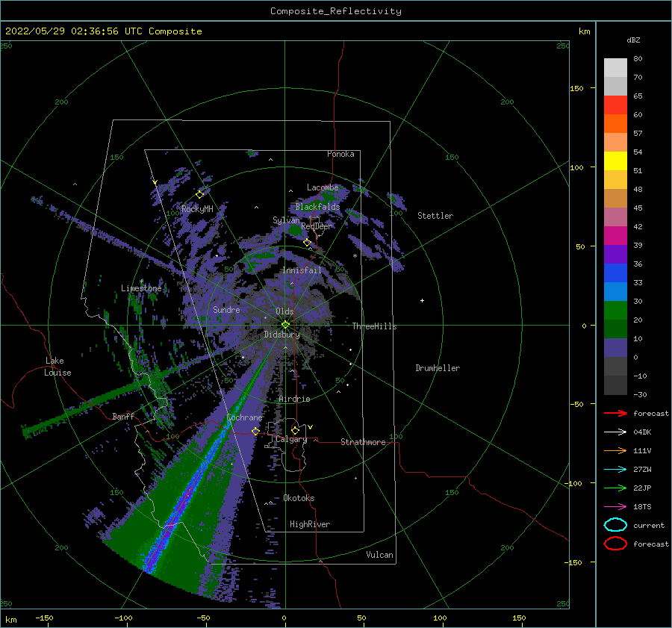Click the Okotoks label
The height and width of the screenshot is (628, 672).
click(299, 498)
